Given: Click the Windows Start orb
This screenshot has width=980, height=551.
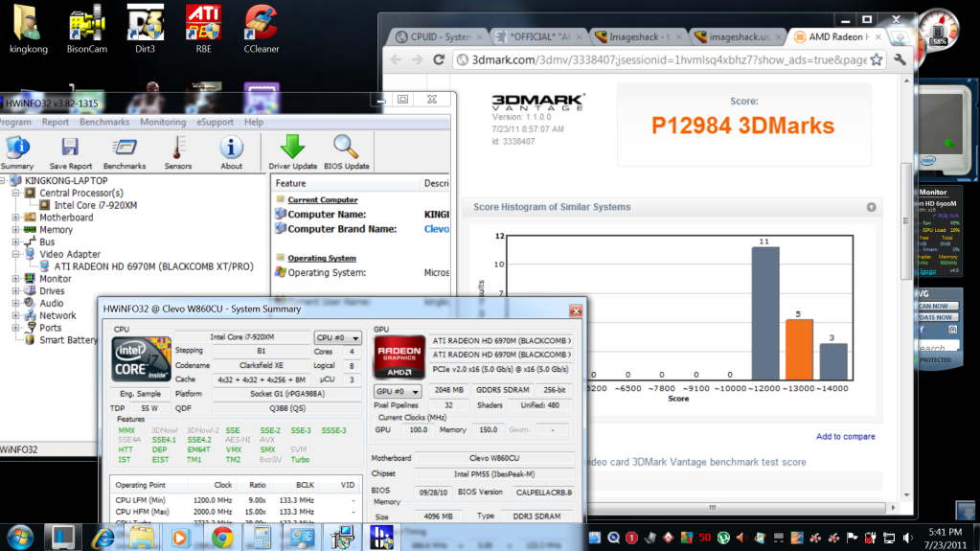Looking at the screenshot, I should point(19,538).
